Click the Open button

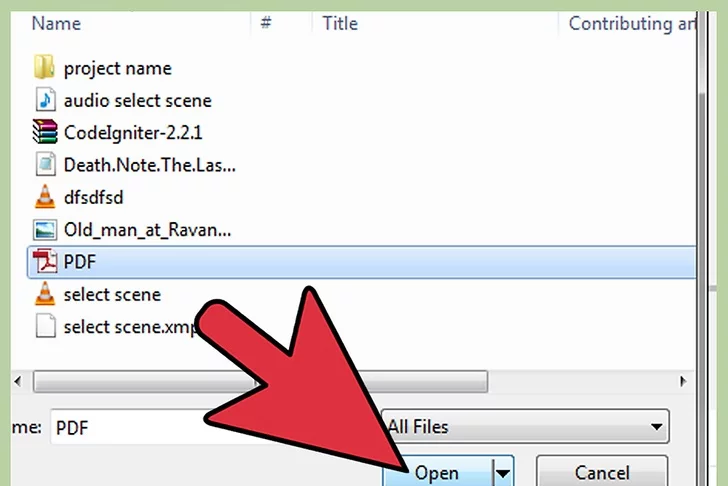point(438,473)
